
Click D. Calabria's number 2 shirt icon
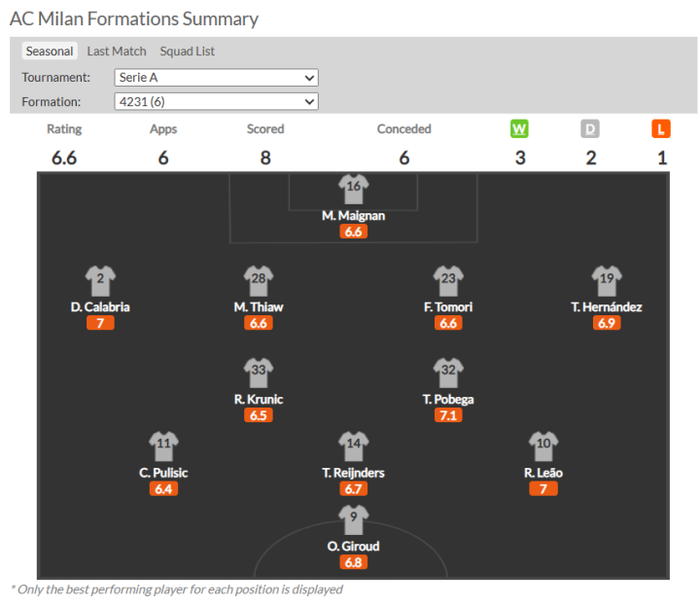click(100, 280)
